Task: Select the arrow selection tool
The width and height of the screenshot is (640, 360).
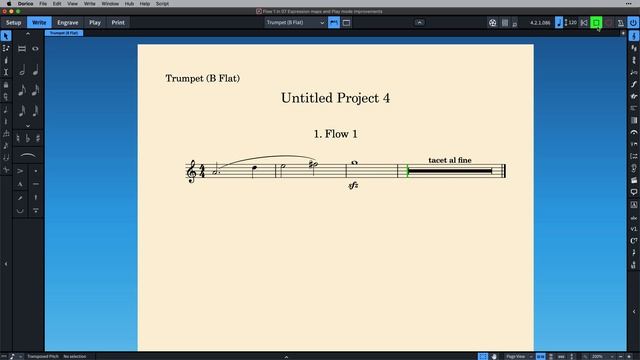Action: click(6, 36)
